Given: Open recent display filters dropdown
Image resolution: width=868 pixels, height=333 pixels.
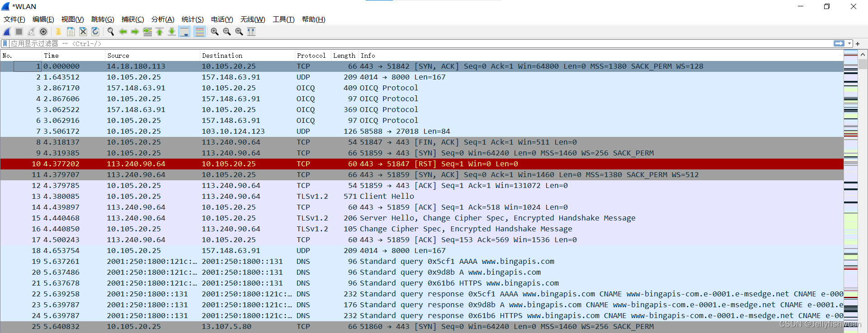Looking at the screenshot, I should click(x=849, y=43).
